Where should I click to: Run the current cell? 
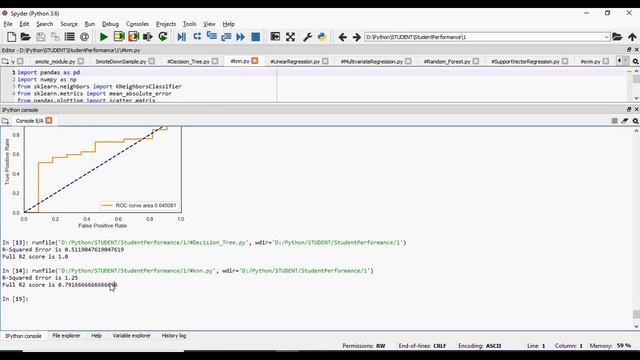click(119, 37)
